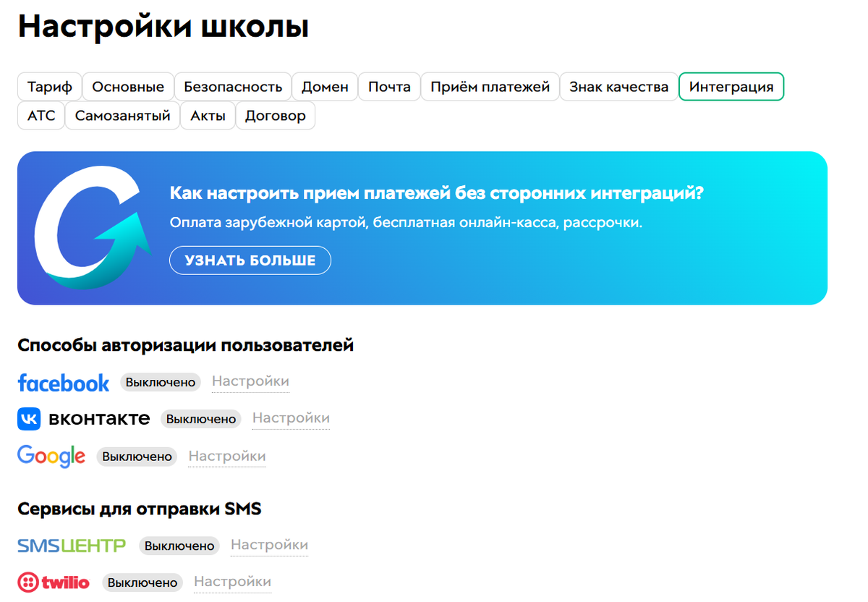Go to the Самозанятый tab
The image size is (868, 602).
pos(122,116)
